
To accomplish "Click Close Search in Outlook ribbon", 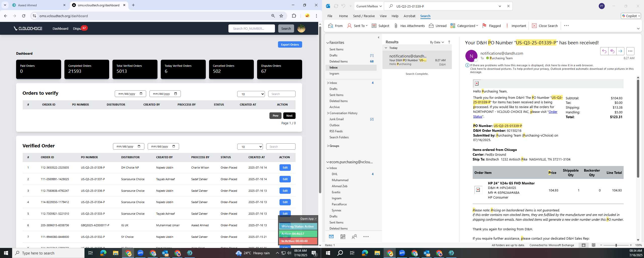I will pos(545,26).
